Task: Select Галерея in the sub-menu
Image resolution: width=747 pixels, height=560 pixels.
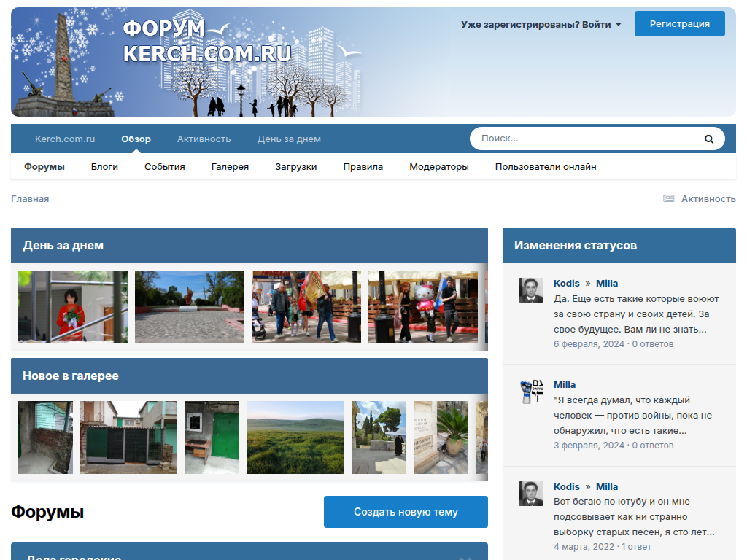Action: 230,166
